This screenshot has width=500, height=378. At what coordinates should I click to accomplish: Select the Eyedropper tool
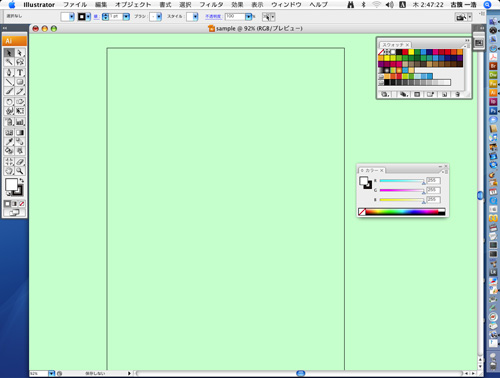9,142
